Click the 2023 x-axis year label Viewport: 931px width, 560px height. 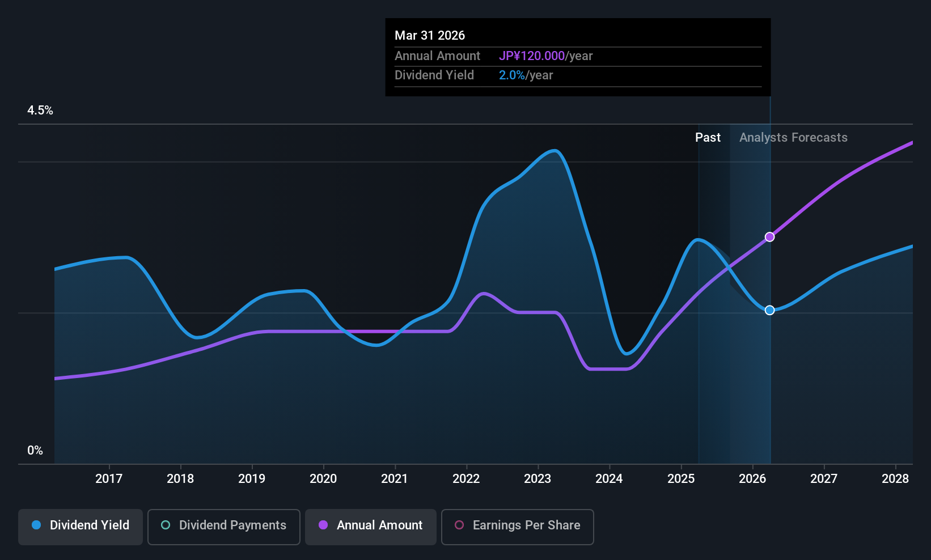(538, 479)
